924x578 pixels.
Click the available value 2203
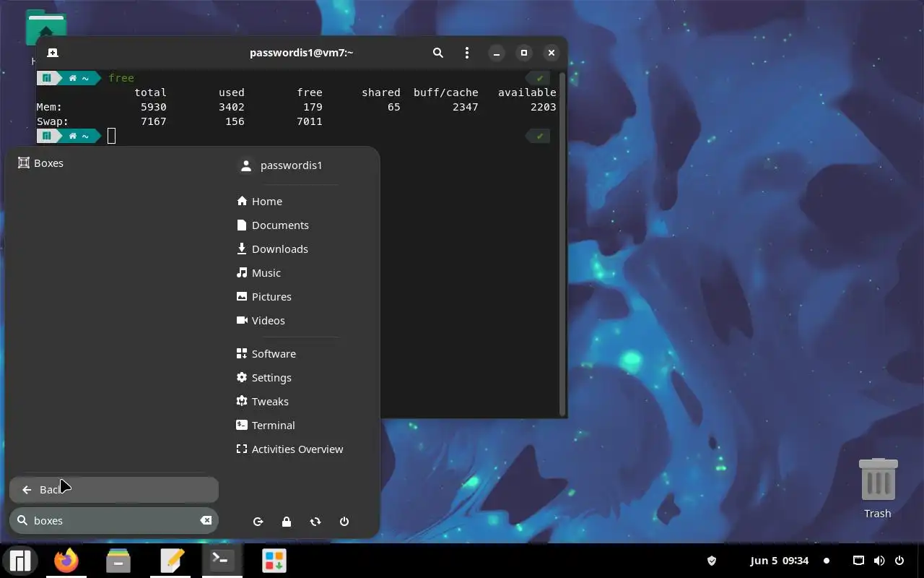pos(543,107)
